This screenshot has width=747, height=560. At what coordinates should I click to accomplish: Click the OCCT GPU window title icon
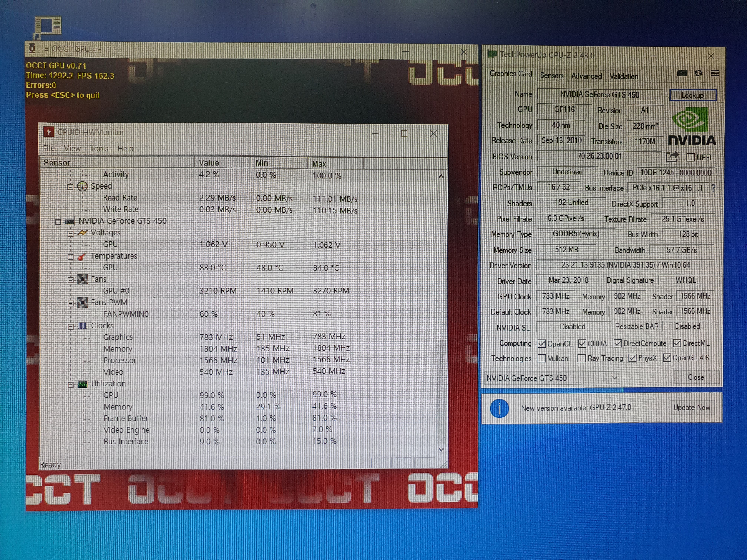(x=32, y=49)
